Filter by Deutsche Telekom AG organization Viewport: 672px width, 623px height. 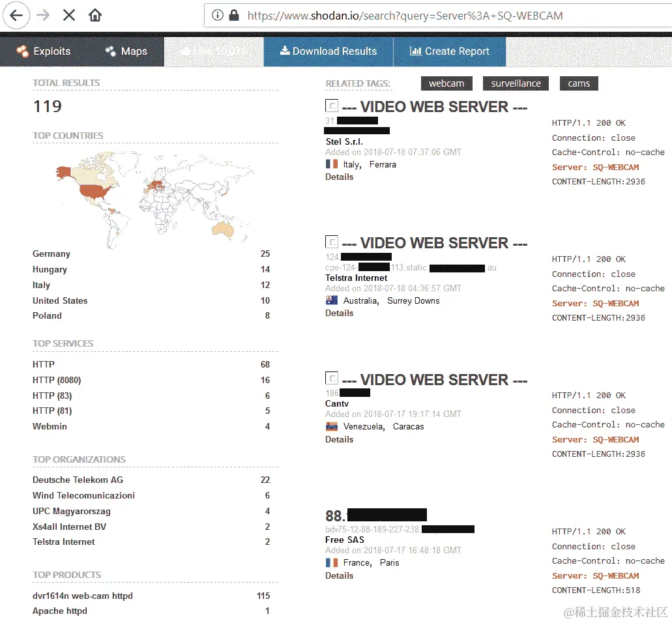[78, 480]
